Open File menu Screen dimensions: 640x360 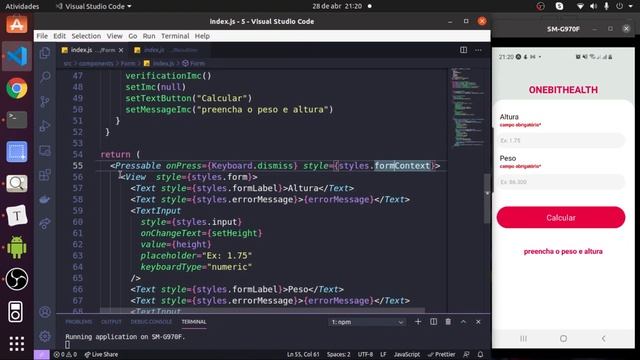pos(42,36)
